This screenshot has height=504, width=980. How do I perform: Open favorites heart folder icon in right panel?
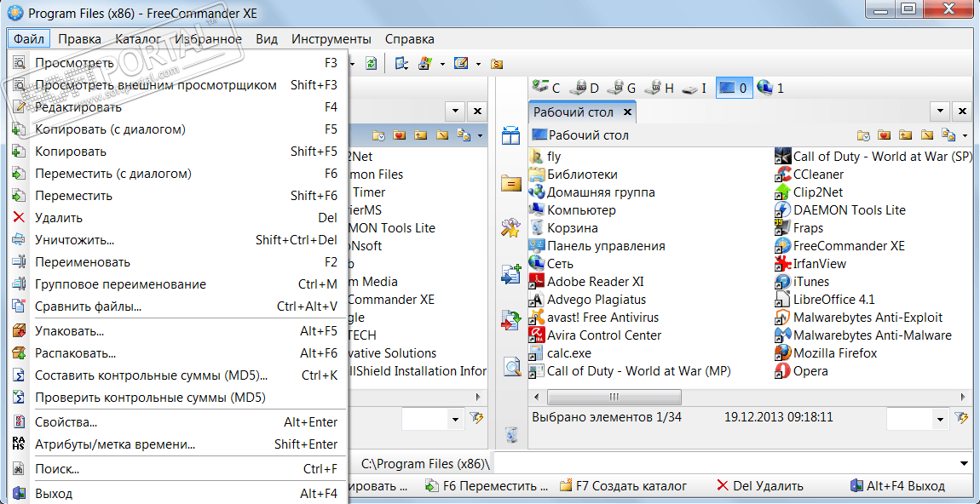[884, 135]
